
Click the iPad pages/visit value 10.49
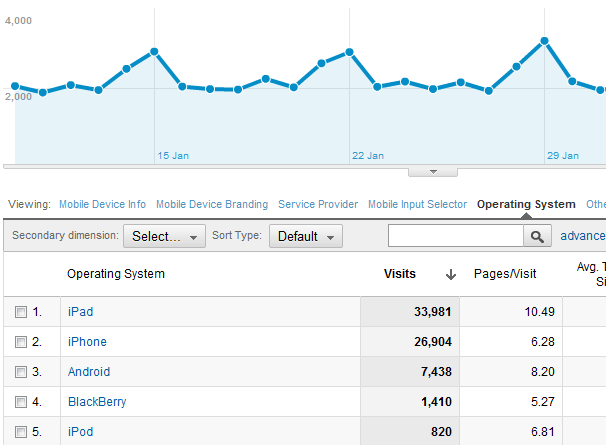click(x=539, y=312)
